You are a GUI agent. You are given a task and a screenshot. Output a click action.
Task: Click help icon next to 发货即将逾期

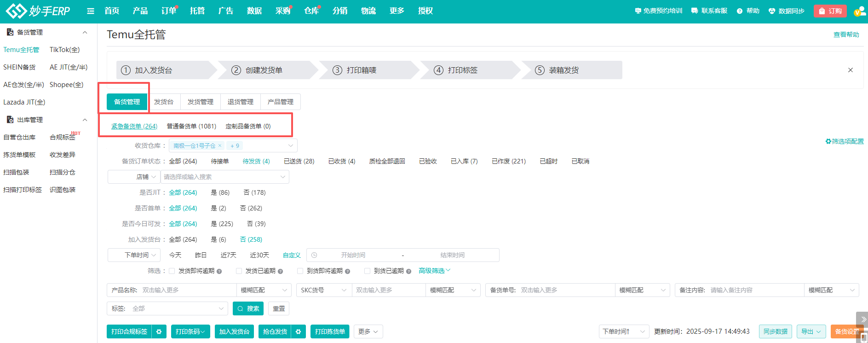point(219,271)
